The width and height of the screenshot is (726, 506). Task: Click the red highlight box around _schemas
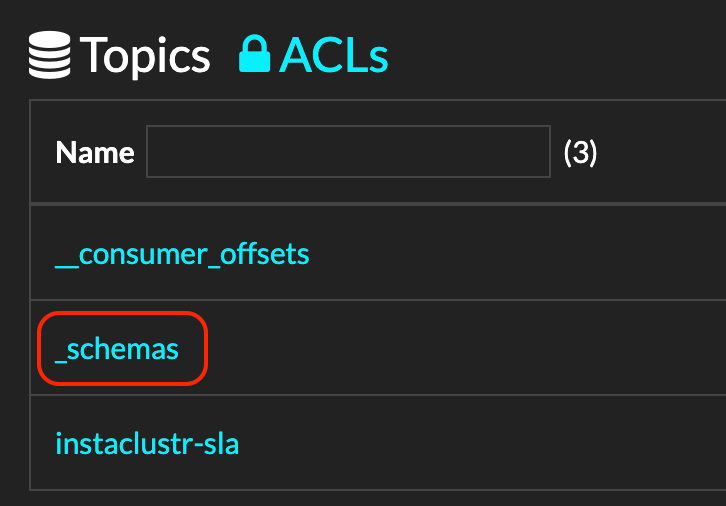[122, 348]
